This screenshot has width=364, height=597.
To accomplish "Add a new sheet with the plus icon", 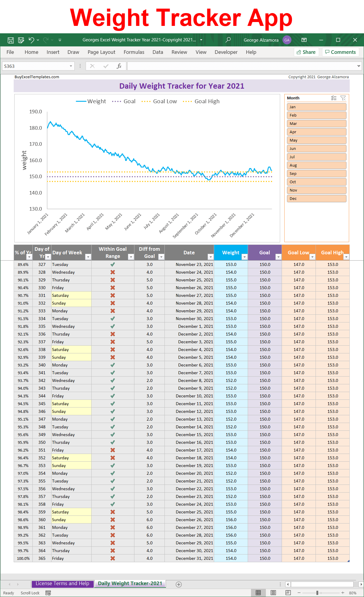I will pos(179,585).
